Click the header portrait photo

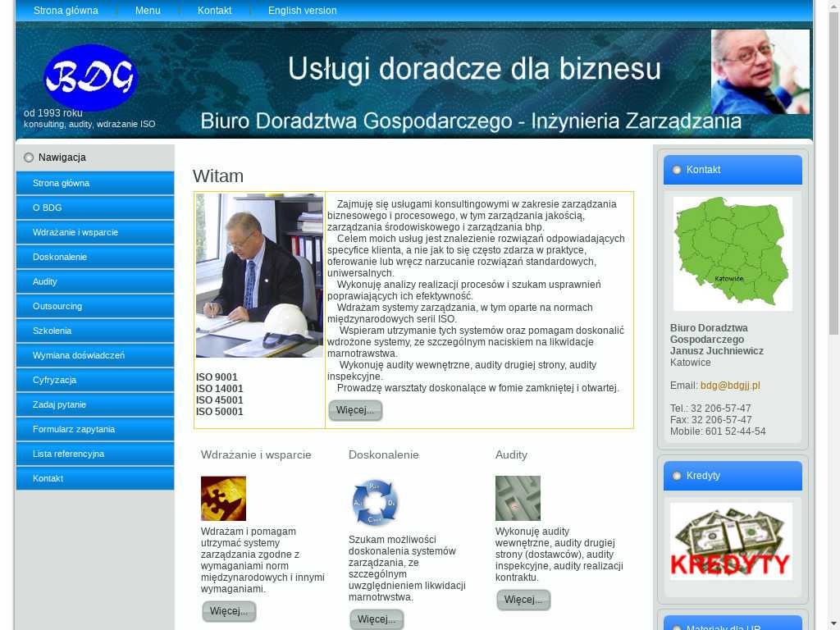(760, 72)
